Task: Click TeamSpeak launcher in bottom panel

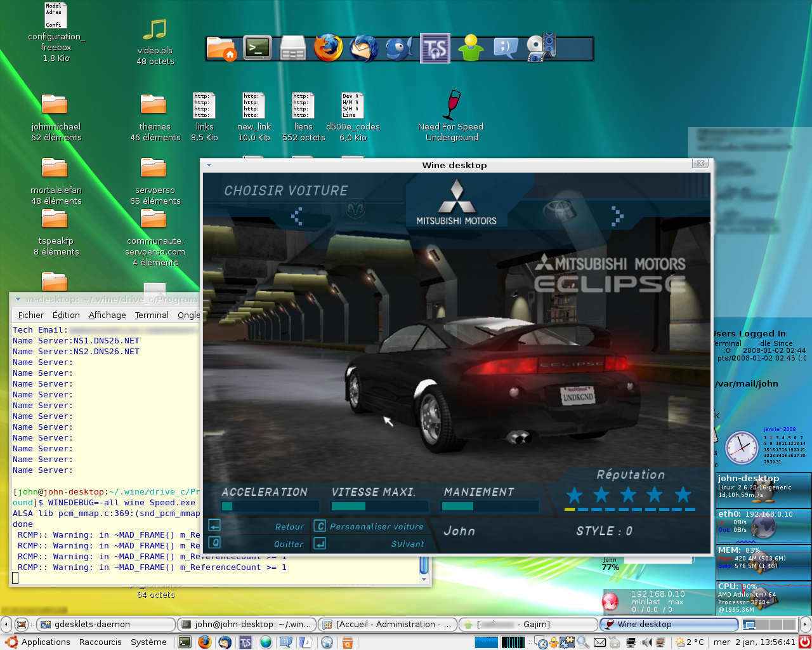Action: pos(246,642)
